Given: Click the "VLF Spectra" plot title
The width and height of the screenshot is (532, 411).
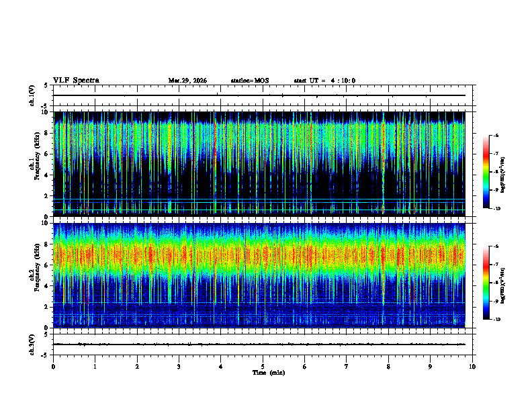Looking at the screenshot, I should (x=76, y=81).
